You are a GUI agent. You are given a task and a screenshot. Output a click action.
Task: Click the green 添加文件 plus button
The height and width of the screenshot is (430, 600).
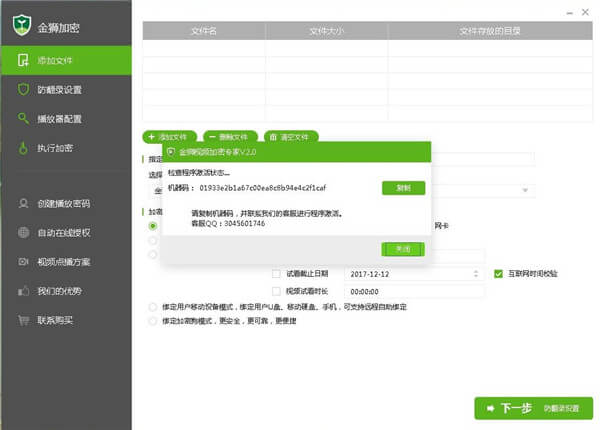click(x=169, y=137)
